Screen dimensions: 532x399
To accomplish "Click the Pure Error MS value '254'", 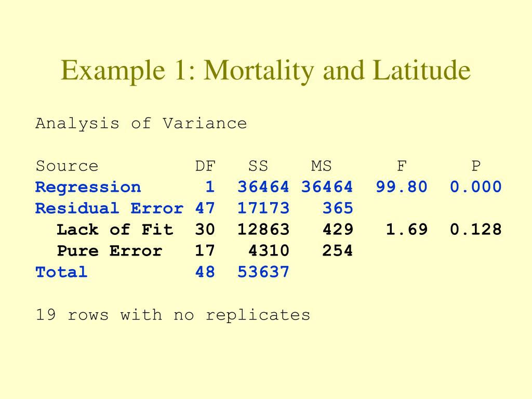I will (x=338, y=251).
